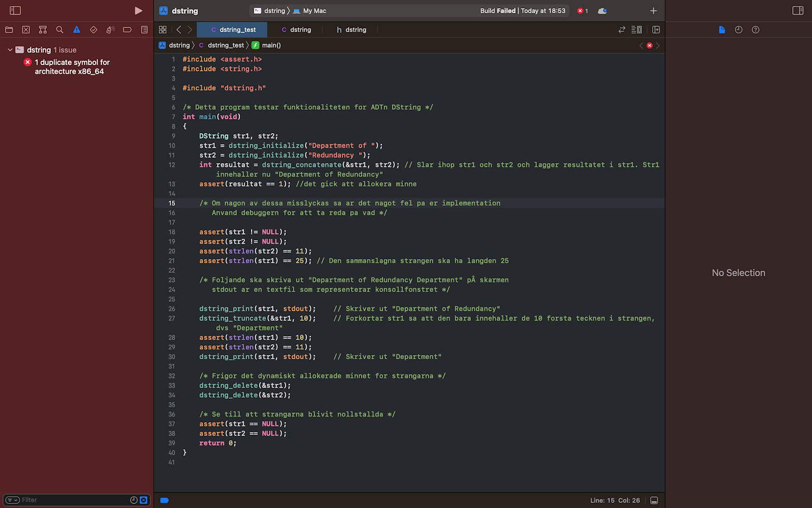Open the Breakpoint navigator
This screenshot has height=508, width=812.
[x=127, y=30]
